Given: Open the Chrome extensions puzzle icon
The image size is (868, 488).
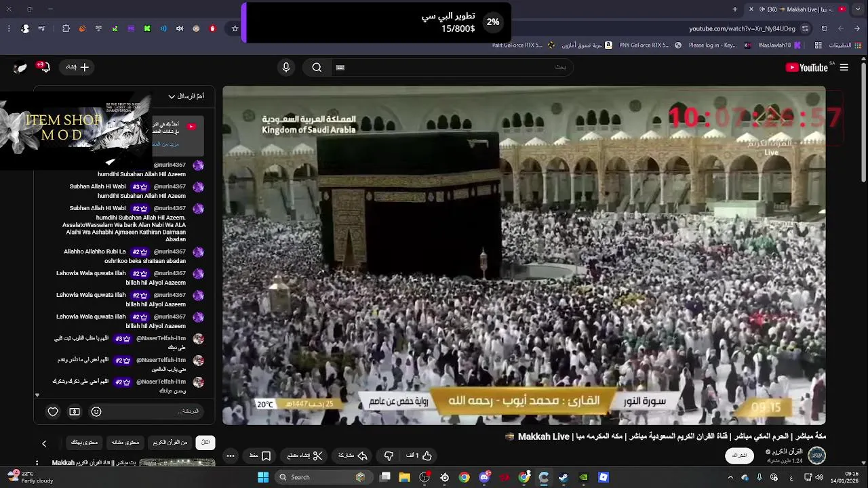Looking at the screenshot, I should [66, 28].
